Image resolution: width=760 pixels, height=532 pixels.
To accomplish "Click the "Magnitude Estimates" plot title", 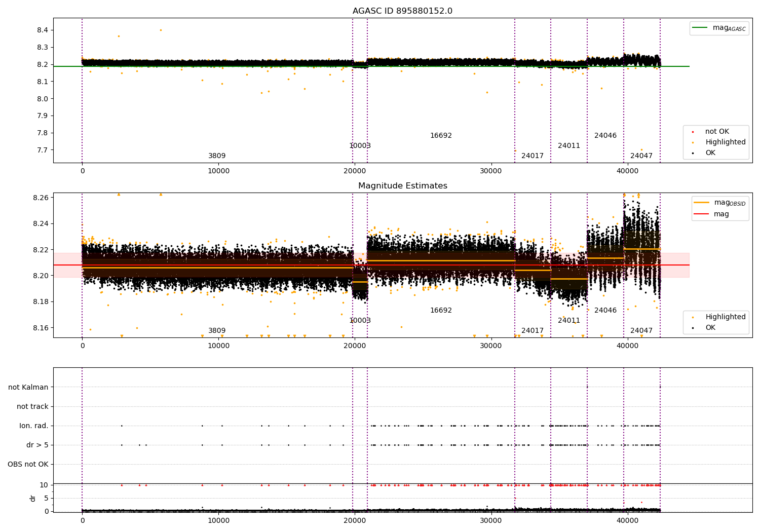I will pos(403,186).
